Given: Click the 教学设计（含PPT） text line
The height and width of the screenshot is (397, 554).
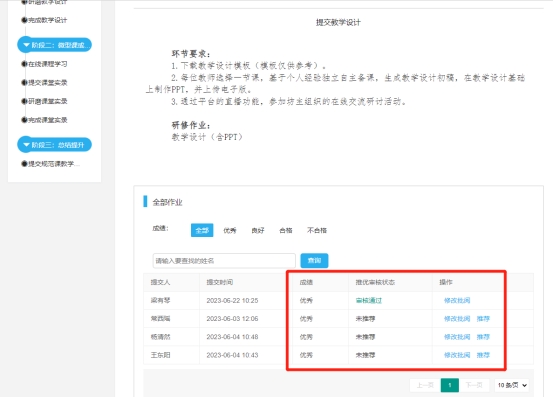Looking at the screenshot, I should (207, 137).
